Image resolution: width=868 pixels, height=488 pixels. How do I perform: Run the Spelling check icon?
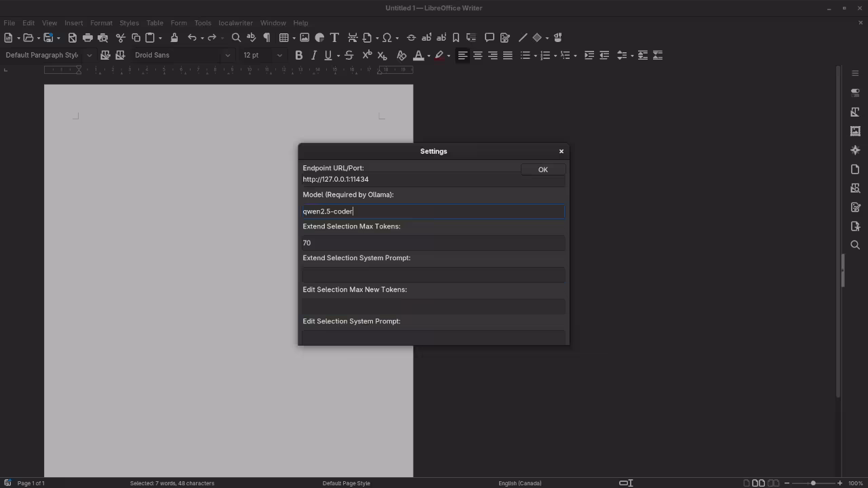click(251, 37)
